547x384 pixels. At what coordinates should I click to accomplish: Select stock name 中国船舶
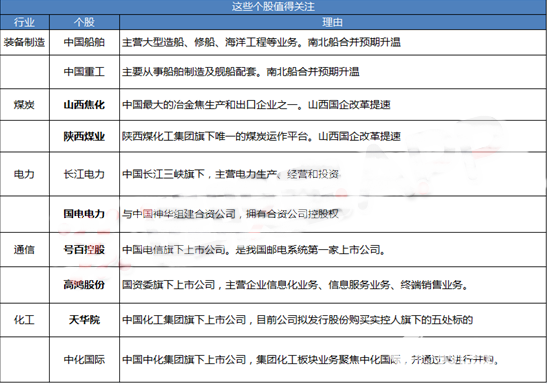pos(84,42)
